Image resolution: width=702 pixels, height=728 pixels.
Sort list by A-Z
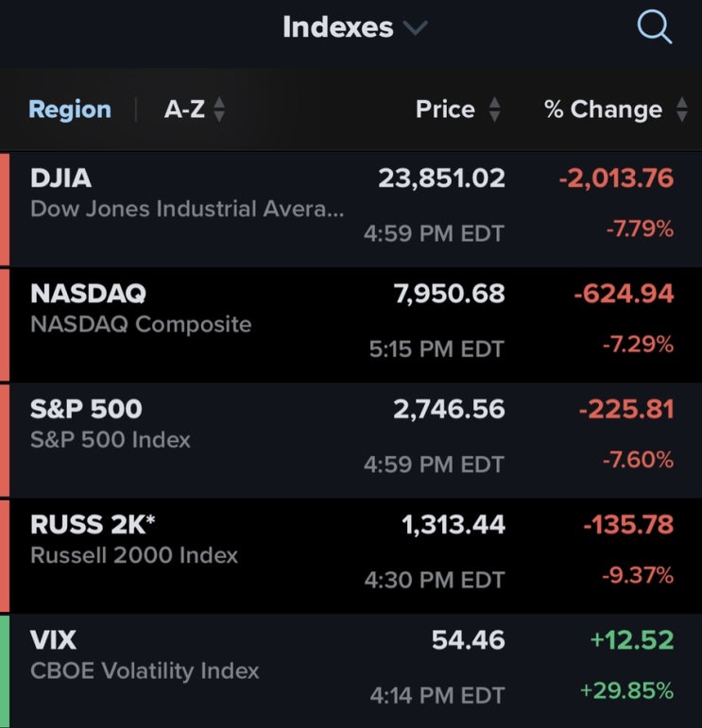(x=184, y=110)
